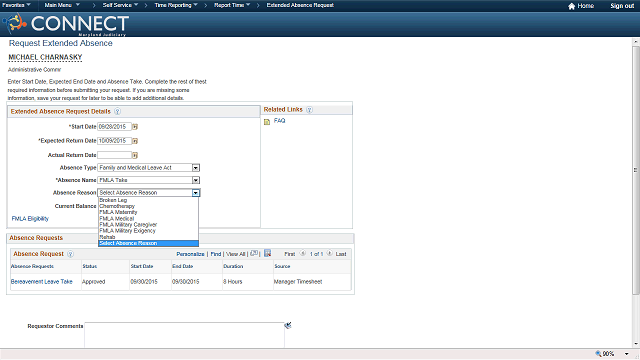Click the FAQ document icon

[267, 122]
